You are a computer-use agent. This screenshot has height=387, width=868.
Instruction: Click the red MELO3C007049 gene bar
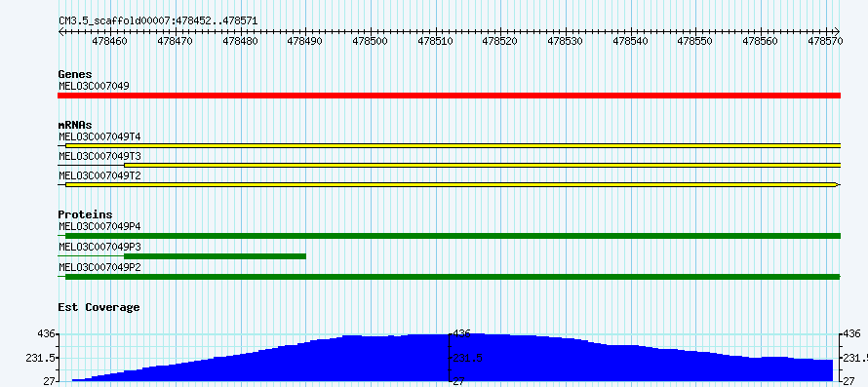click(x=449, y=96)
